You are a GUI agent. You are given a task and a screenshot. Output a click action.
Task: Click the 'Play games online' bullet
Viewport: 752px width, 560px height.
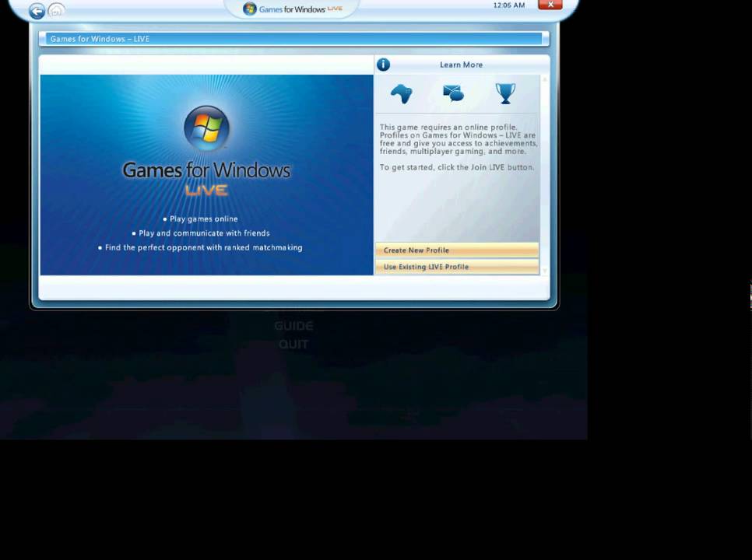point(200,219)
